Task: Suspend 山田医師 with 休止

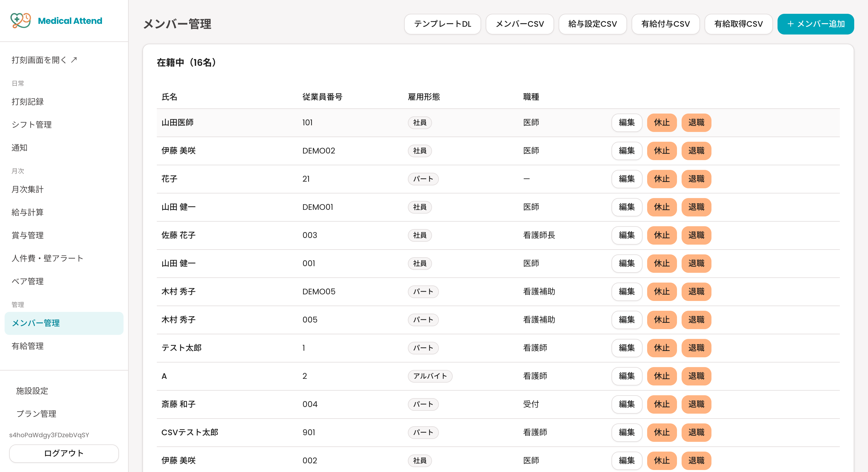Action: (662, 122)
